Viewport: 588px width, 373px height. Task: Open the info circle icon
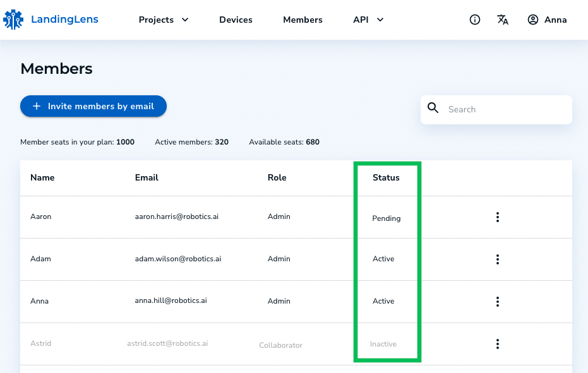click(475, 20)
